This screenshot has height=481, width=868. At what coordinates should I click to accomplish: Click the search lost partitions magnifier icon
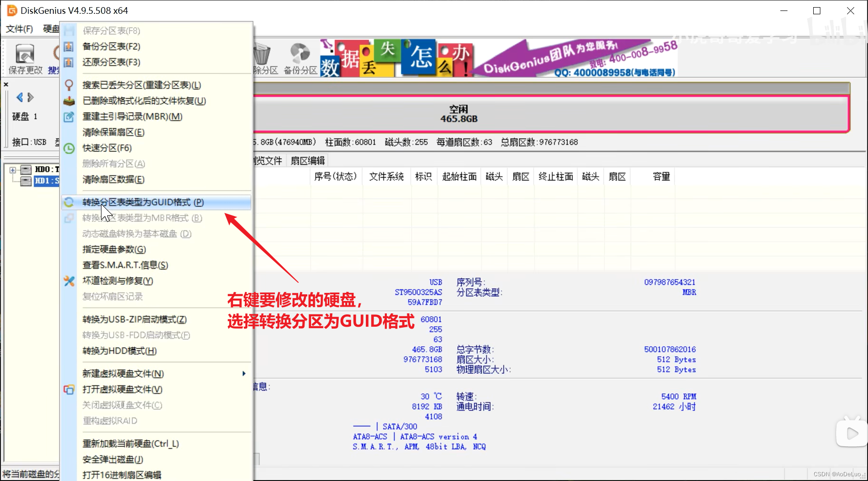tap(69, 85)
